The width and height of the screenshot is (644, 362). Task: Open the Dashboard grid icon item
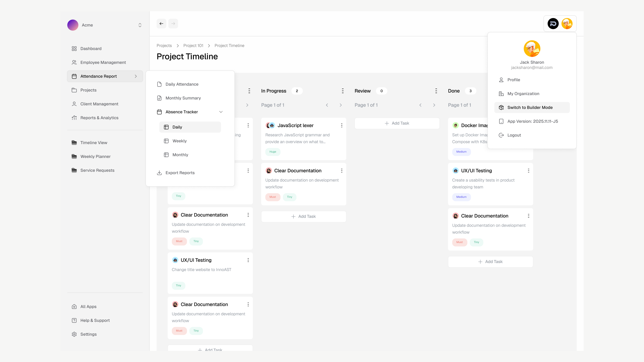74,48
